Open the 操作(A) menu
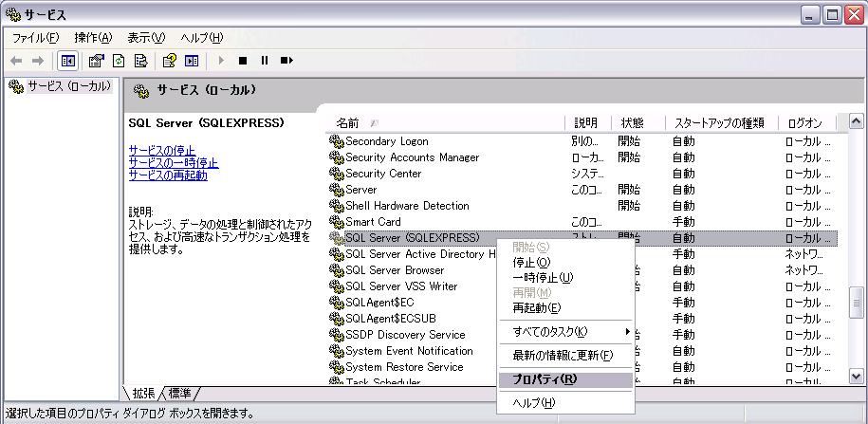 coord(93,38)
